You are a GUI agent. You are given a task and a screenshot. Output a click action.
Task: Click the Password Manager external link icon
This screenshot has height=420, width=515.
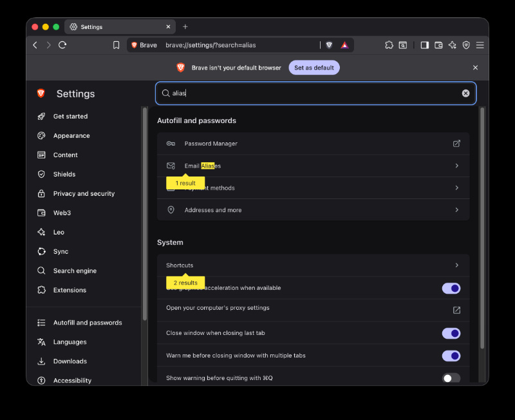456,144
